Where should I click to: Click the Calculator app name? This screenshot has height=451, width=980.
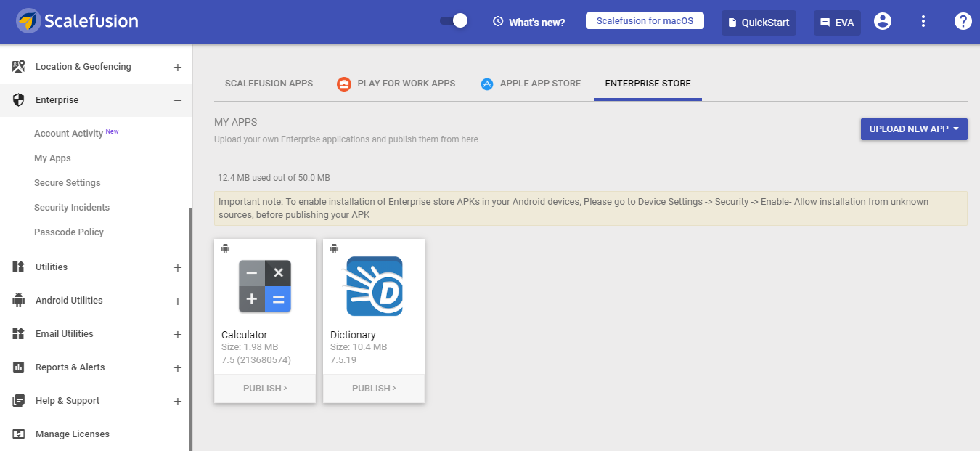click(244, 335)
